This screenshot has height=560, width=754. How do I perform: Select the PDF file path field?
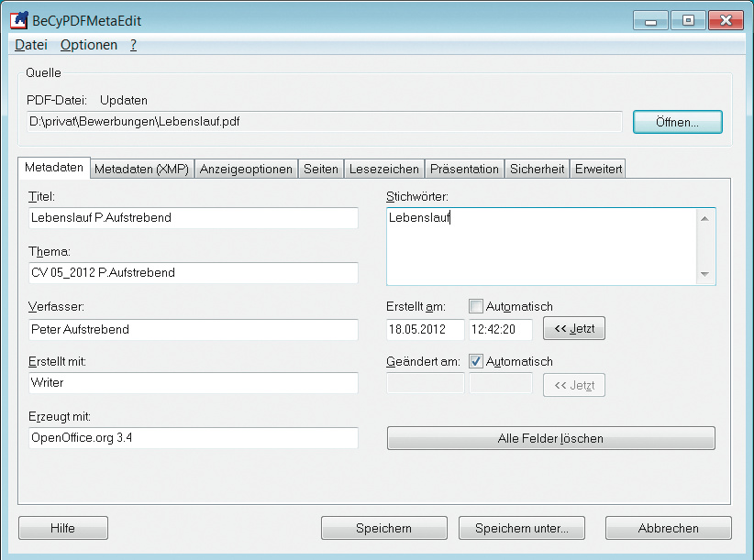pyautogui.click(x=325, y=122)
